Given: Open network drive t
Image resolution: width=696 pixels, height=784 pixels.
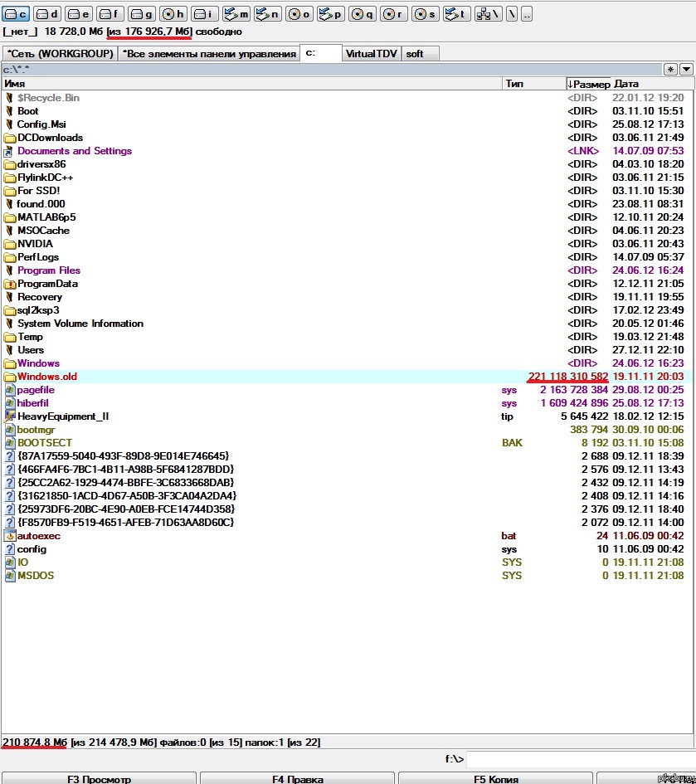Looking at the screenshot, I should point(456,14).
